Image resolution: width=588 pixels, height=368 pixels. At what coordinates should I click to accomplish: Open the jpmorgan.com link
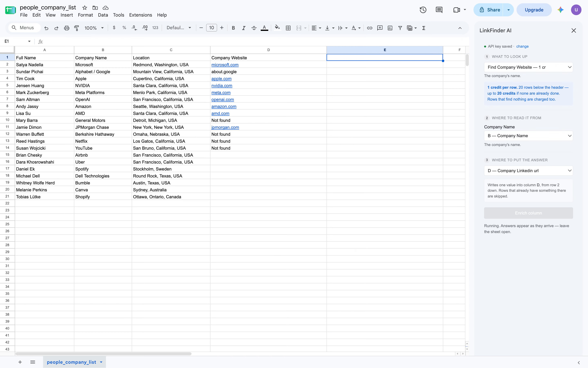coord(225,127)
